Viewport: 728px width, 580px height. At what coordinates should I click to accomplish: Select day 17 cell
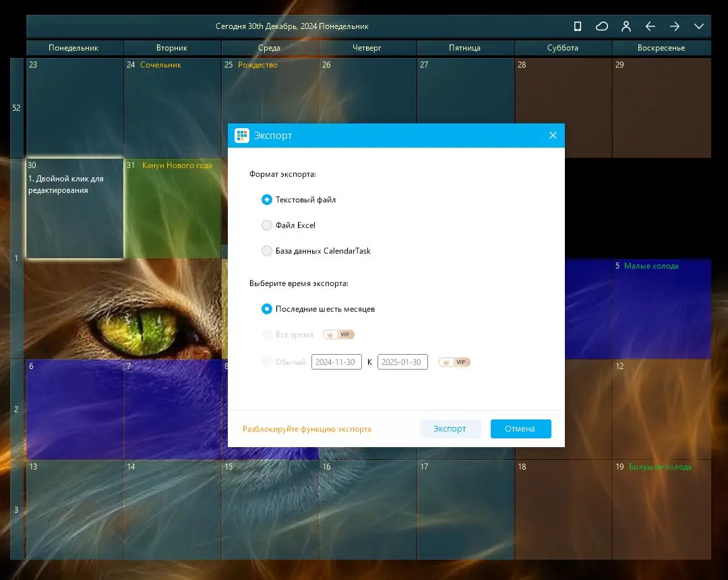(465, 509)
